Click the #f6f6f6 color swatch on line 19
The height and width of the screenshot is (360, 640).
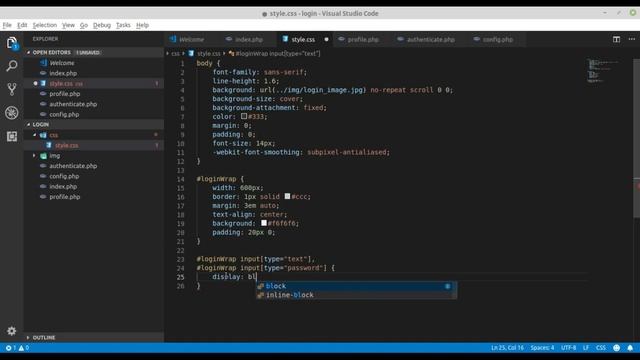(x=264, y=223)
